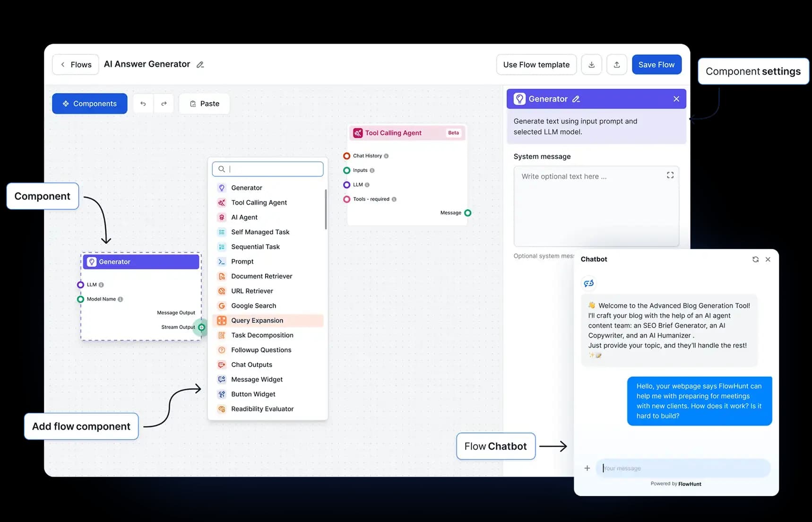The image size is (812, 522).
Task: Refresh the Chatbot conversation
Action: click(x=755, y=259)
